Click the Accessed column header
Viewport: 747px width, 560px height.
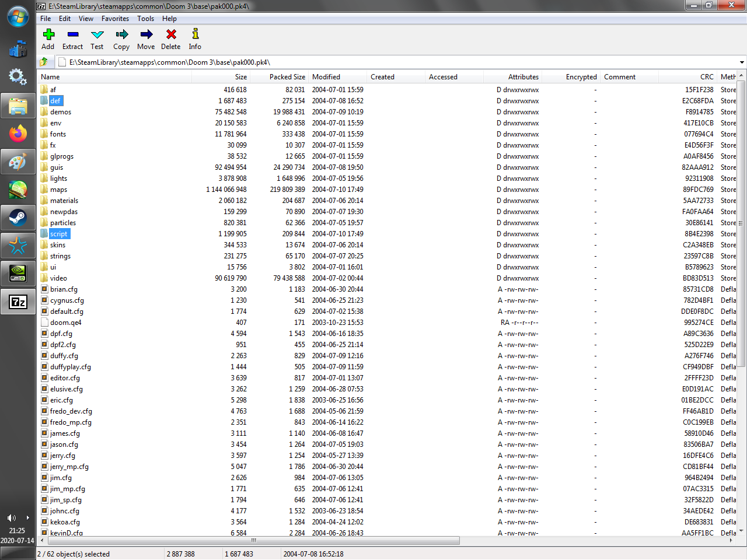[x=454, y=77]
